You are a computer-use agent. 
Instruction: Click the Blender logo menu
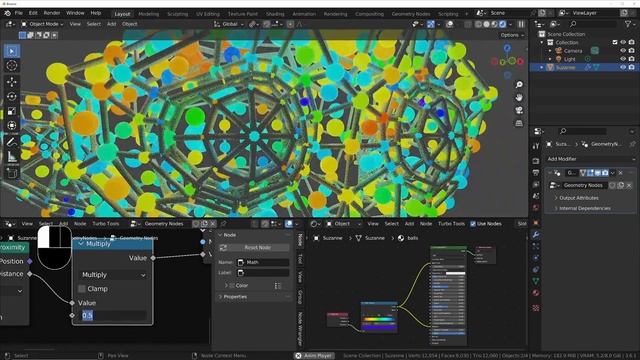7,13
